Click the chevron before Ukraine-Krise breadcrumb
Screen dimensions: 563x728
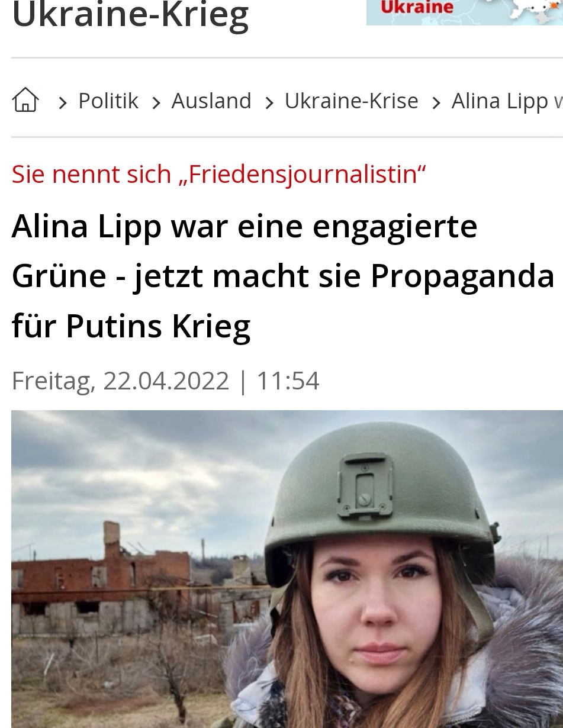tap(269, 104)
